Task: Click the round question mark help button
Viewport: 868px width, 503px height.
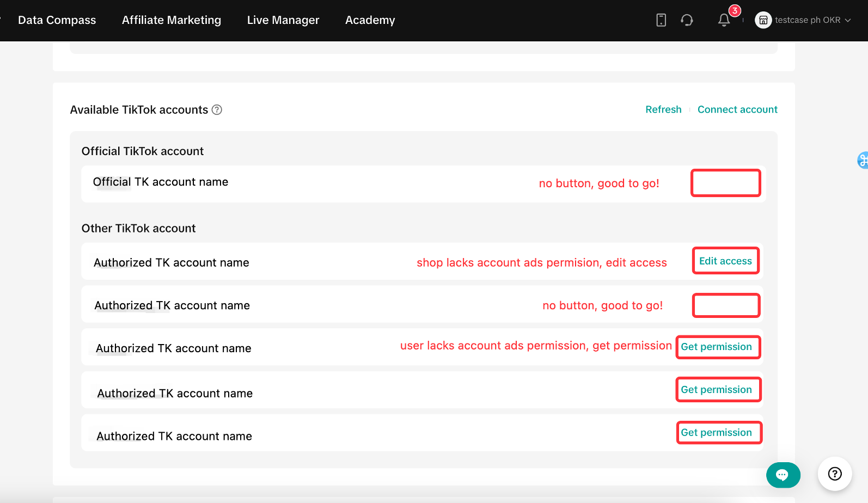Action: click(x=834, y=474)
